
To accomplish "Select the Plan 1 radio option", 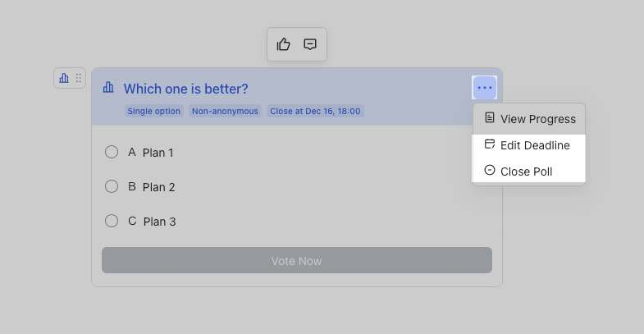I will pos(112,152).
